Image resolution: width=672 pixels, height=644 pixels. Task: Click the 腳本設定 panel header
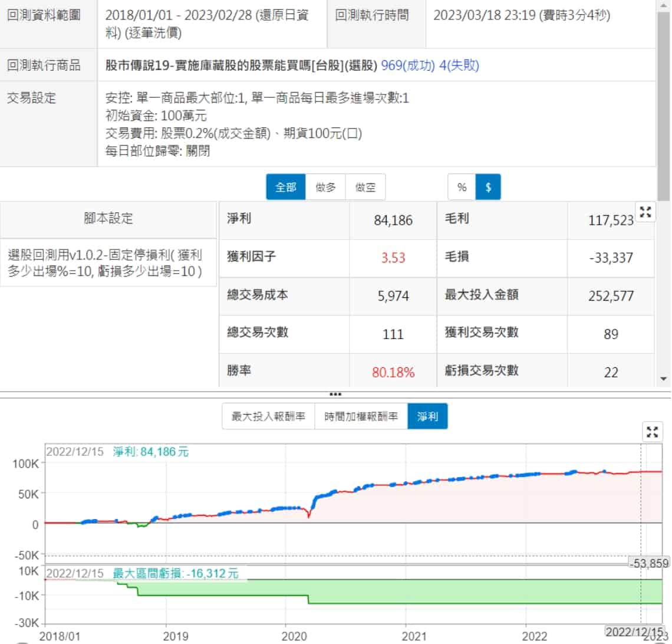tap(108, 219)
